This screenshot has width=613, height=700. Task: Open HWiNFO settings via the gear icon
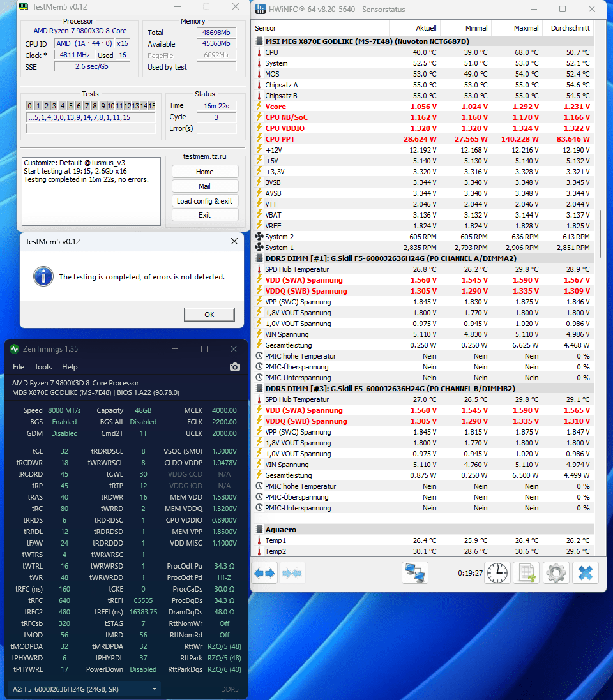click(x=555, y=572)
